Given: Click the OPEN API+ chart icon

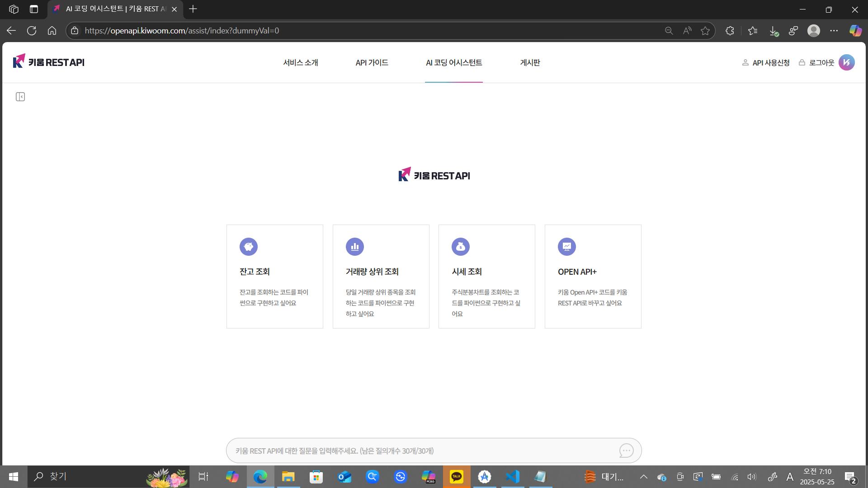Looking at the screenshot, I should (567, 247).
